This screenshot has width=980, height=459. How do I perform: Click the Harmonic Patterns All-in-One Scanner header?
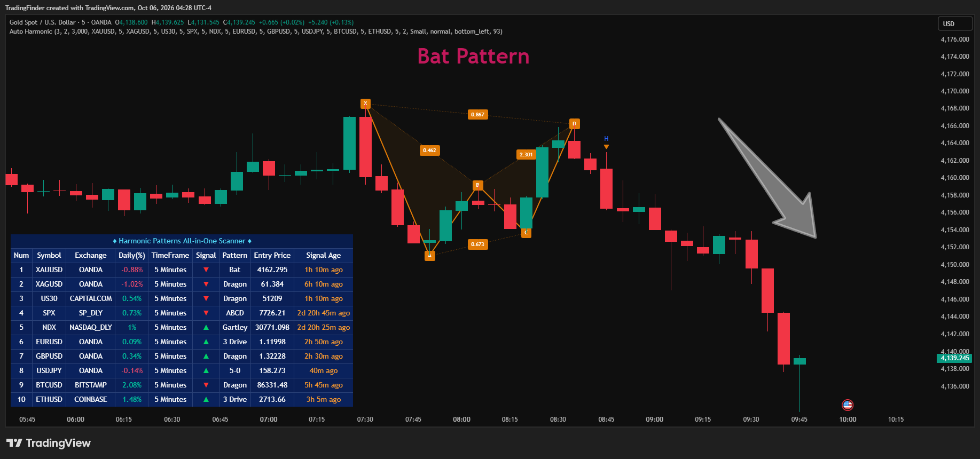tap(182, 241)
